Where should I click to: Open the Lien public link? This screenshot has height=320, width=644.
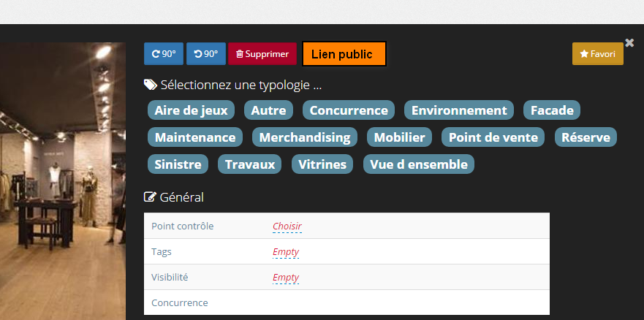(344, 54)
